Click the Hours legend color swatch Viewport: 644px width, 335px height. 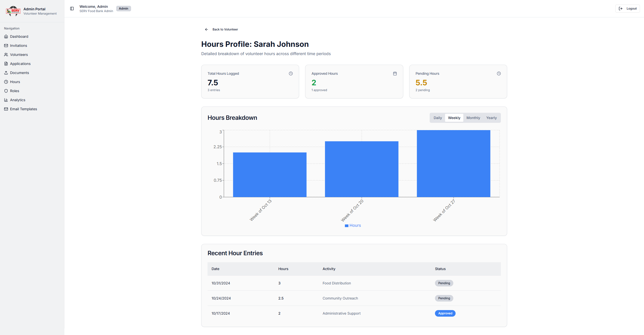coord(346,226)
